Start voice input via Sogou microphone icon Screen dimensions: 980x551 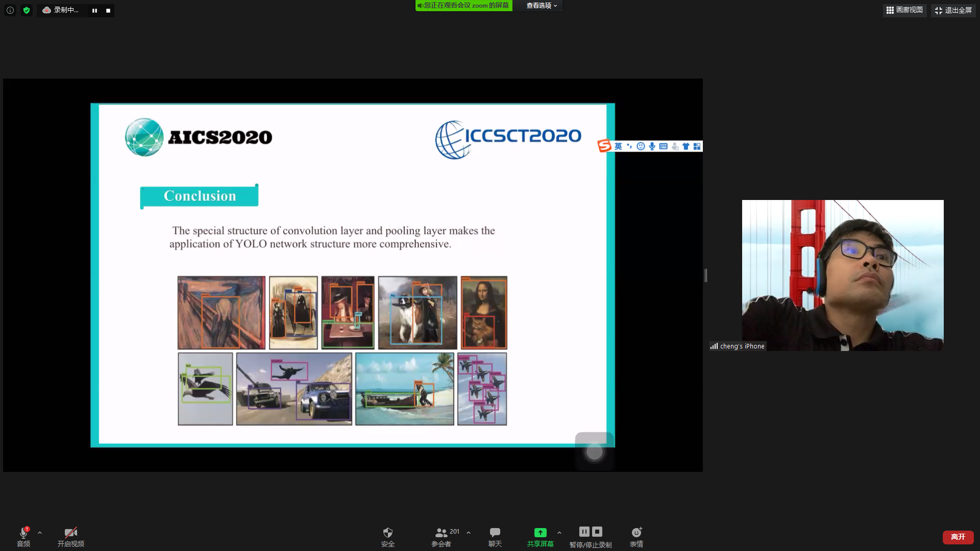[652, 146]
